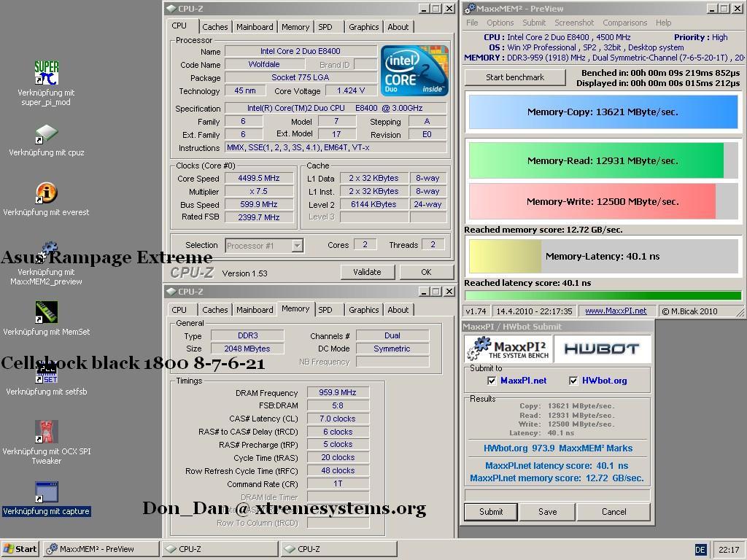747x560 pixels.
Task: Click the Multiplier x 7.5 value
Action: point(259,191)
